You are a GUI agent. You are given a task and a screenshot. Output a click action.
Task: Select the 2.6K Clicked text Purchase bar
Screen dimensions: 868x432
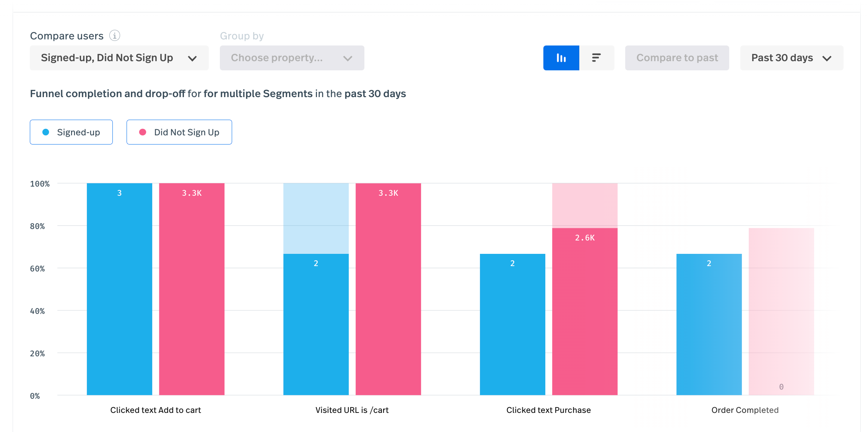point(585,311)
